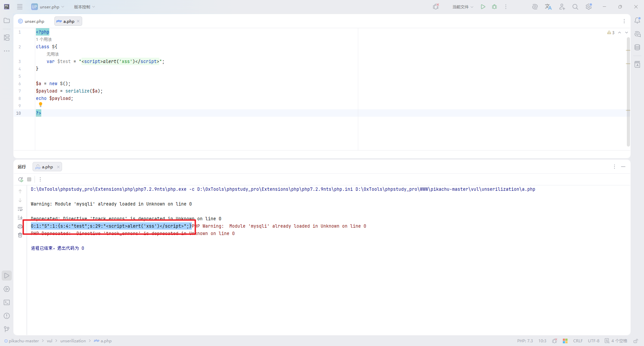Open the Database tool window
The height and width of the screenshot is (346, 644).
click(x=637, y=48)
